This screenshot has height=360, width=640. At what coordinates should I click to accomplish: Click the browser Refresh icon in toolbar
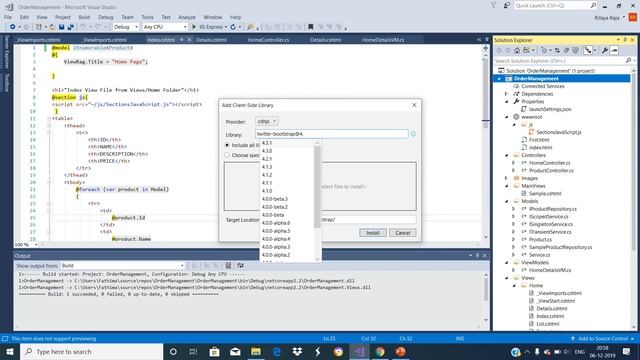coord(233,27)
